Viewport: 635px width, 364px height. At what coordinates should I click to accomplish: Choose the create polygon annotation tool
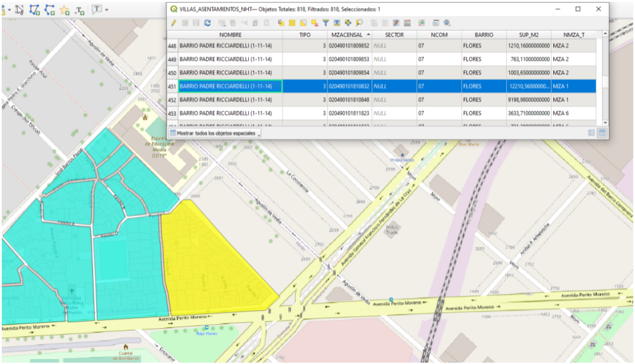tap(35, 10)
